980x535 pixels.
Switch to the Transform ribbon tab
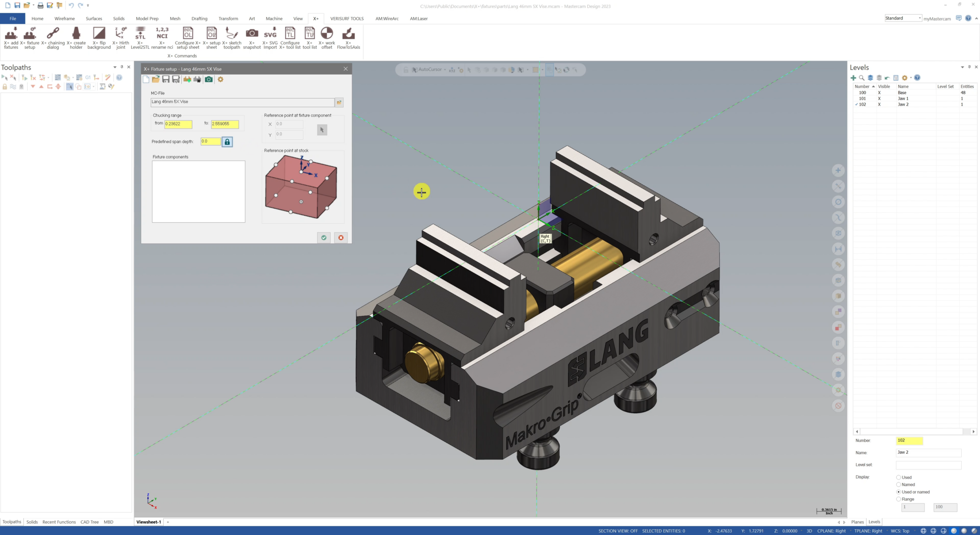click(x=228, y=19)
